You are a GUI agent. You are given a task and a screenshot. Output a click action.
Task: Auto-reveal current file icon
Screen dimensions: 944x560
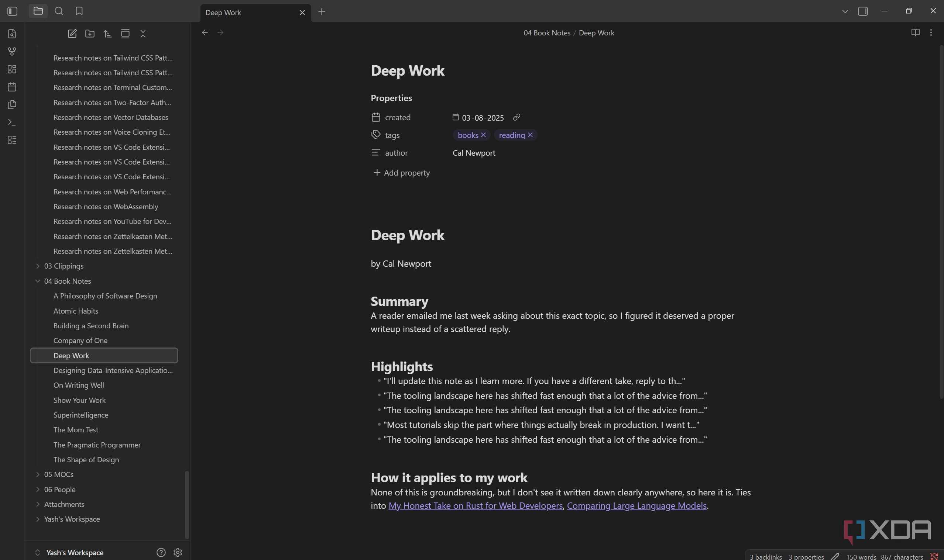point(126,34)
